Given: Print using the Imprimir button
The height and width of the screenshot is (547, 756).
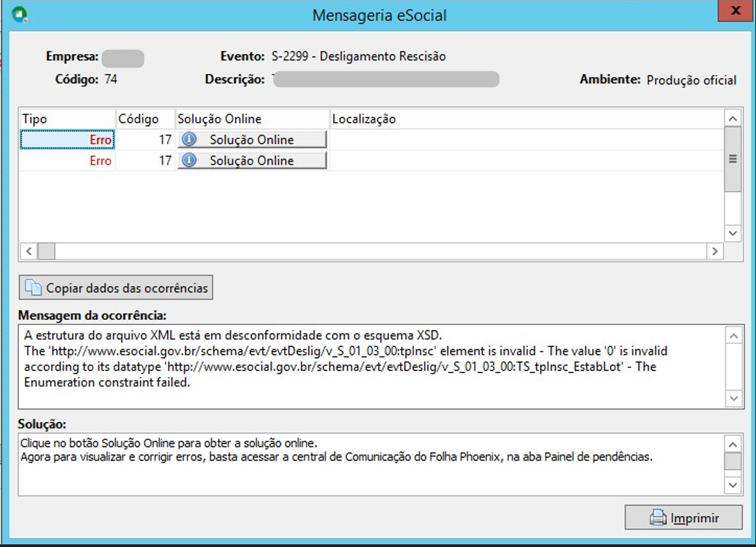Looking at the screenshot, I should (x=683, y=518).
